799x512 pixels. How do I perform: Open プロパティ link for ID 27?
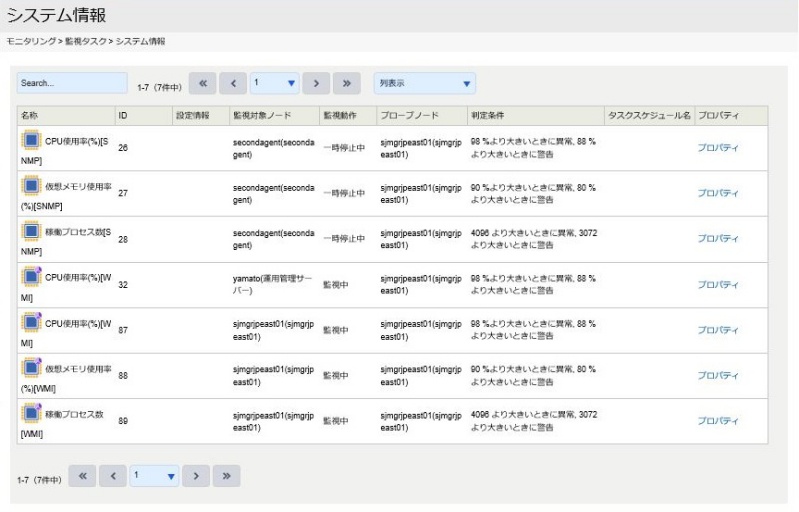[717, 193]
